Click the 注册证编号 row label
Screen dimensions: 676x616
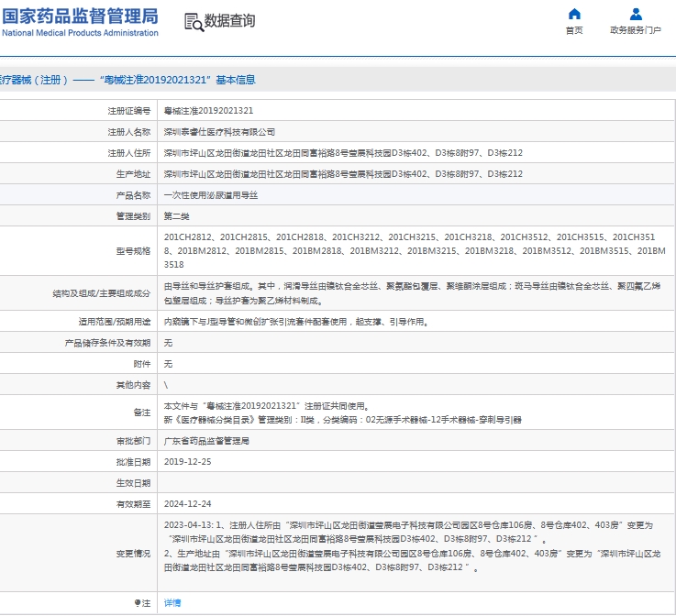pyautogui.click(x=129, y=111)
